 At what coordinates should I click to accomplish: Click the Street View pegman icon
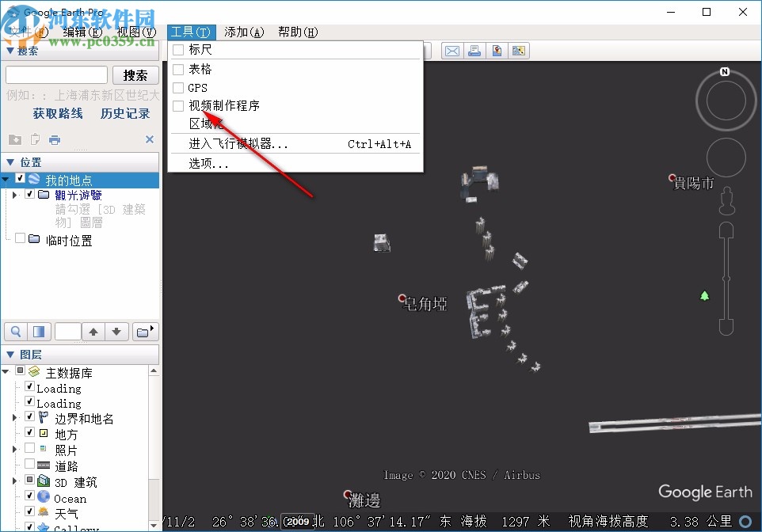(727, 200)
